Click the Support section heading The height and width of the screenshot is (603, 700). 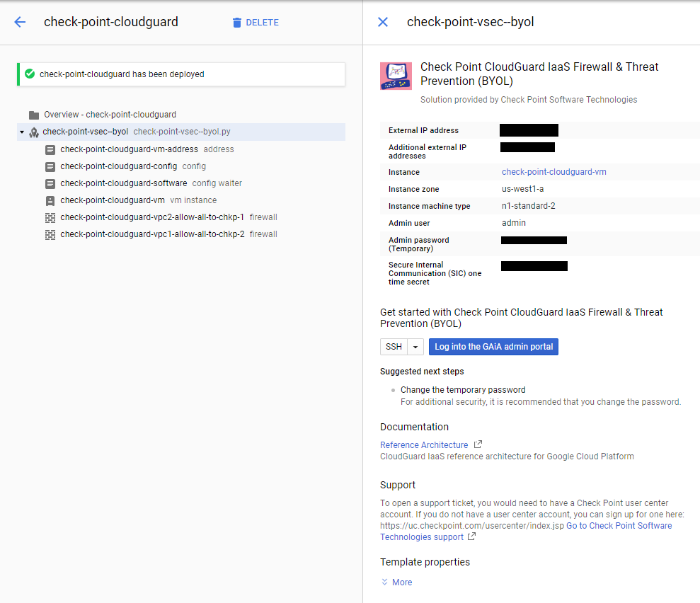point(397,486)
